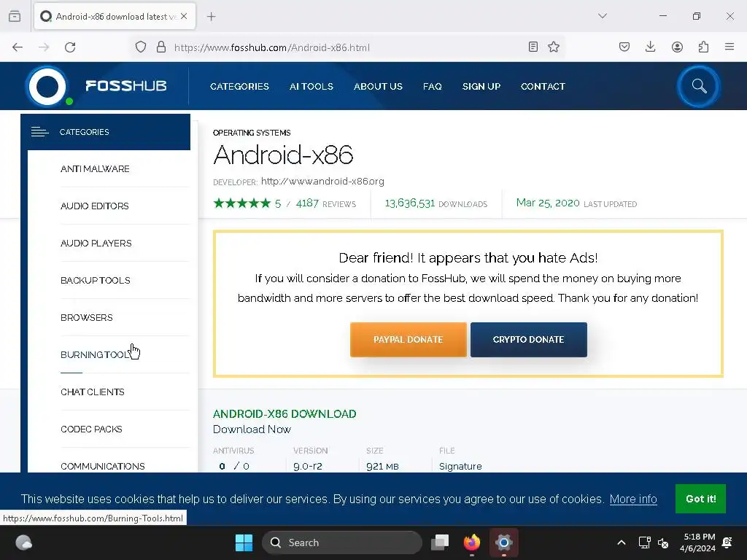Click the 9.0-r2 version value
Viewport: 747px width, 560px height.
tap(308, 466)
